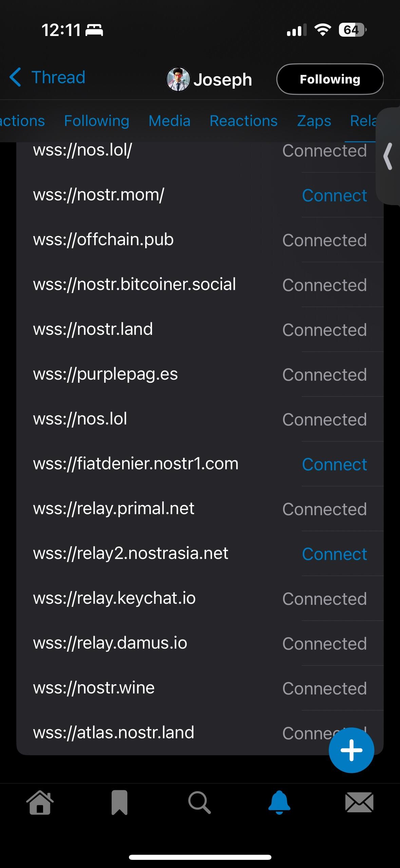Switch to the Reactions tab

[x=244, y=121]
